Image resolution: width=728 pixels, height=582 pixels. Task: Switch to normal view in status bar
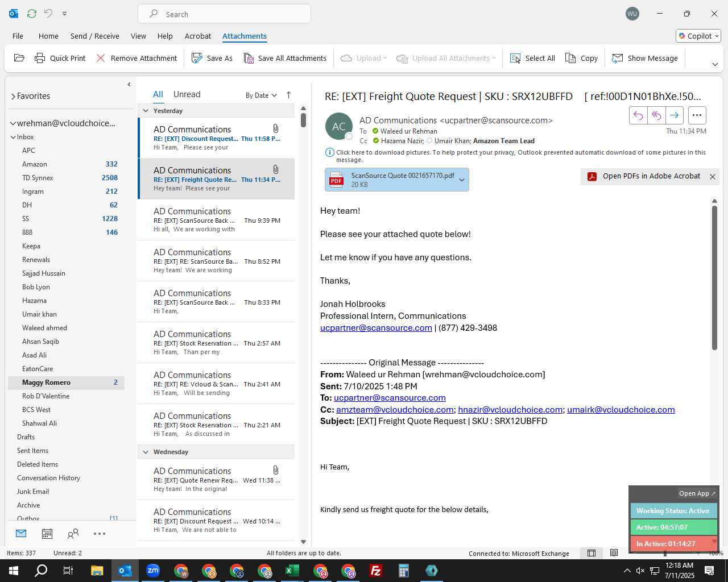click(x=591, y=553)
